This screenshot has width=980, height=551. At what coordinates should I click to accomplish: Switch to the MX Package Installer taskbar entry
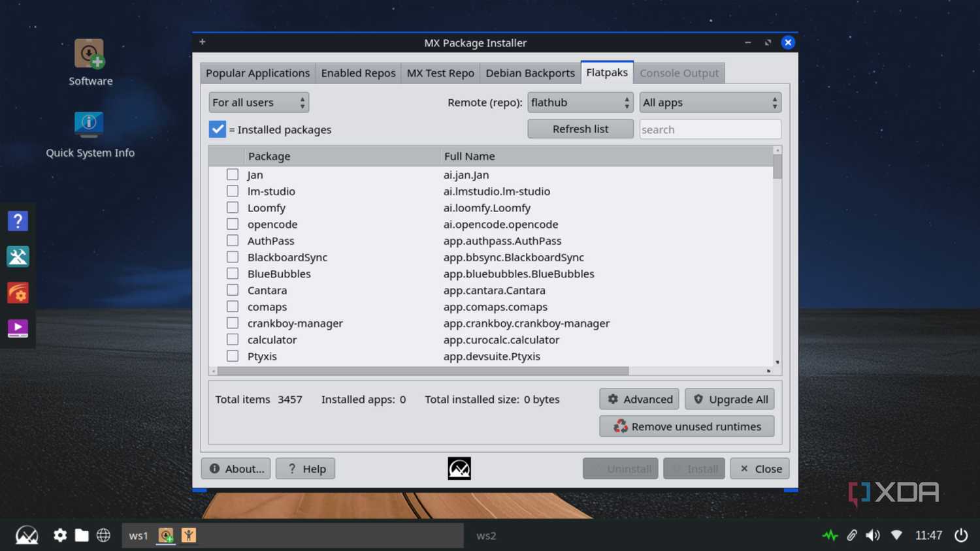point(166,535)
